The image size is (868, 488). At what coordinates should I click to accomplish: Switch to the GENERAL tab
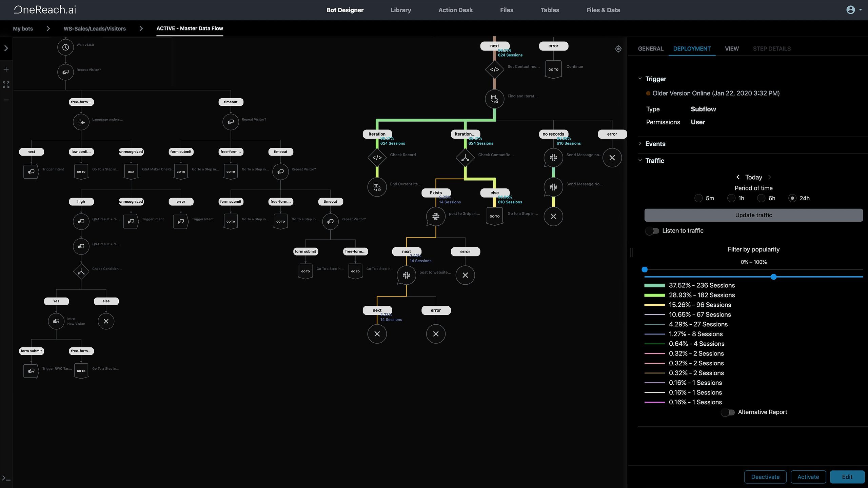pyautogui.click(x=650, y=49)
